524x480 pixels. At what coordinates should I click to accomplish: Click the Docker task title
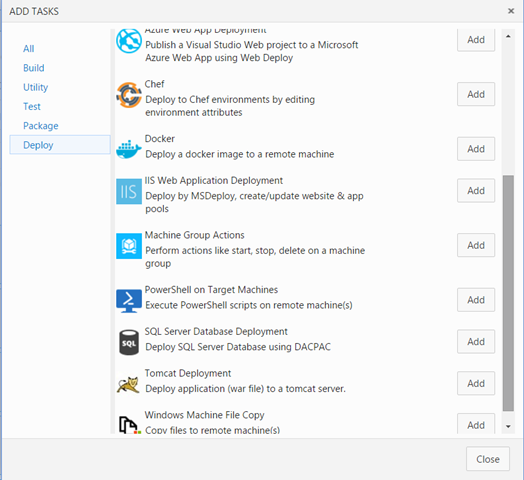[x=160, y=138]
